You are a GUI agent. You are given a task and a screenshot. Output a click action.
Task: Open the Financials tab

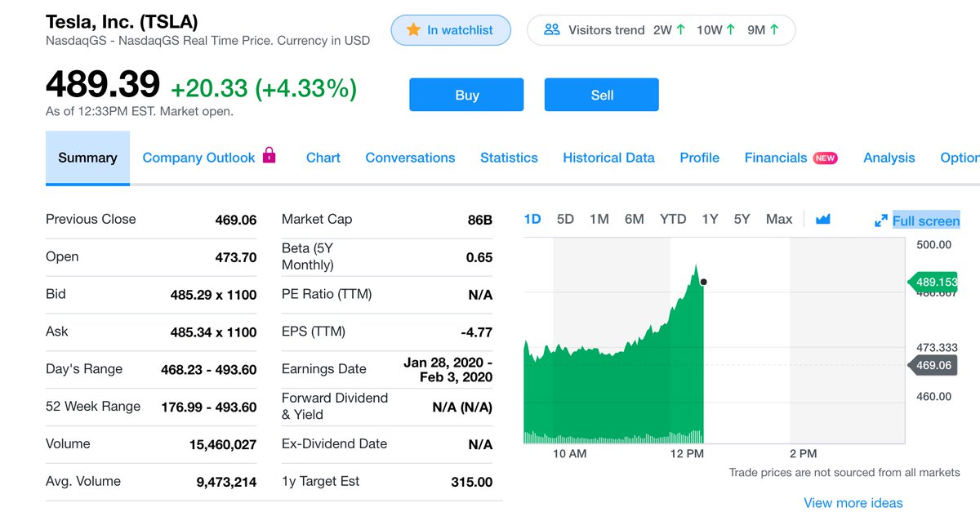(x=776, y=158)
